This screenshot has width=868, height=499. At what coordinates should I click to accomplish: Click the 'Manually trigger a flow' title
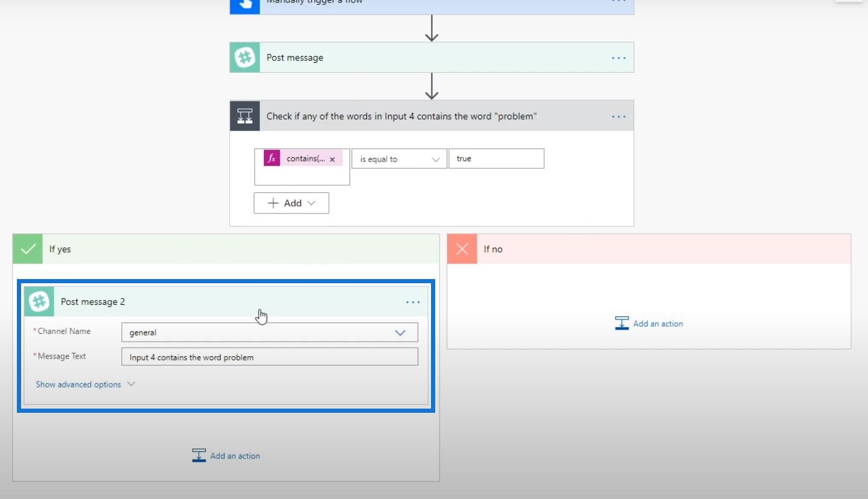315,2
